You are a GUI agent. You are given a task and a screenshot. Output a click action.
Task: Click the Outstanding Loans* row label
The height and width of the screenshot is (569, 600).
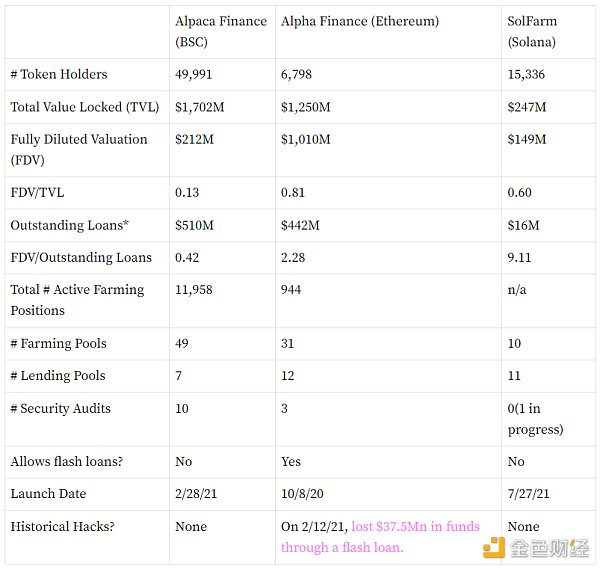tap(69, 225)
